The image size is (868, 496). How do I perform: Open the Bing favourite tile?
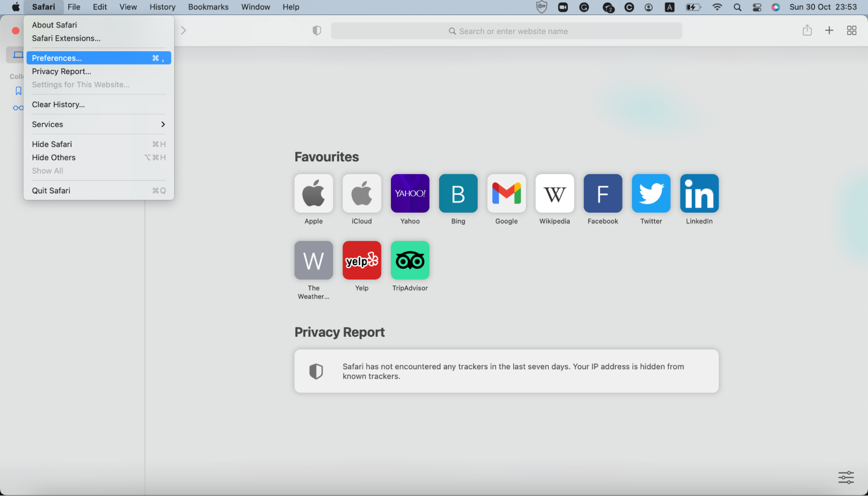458,194
